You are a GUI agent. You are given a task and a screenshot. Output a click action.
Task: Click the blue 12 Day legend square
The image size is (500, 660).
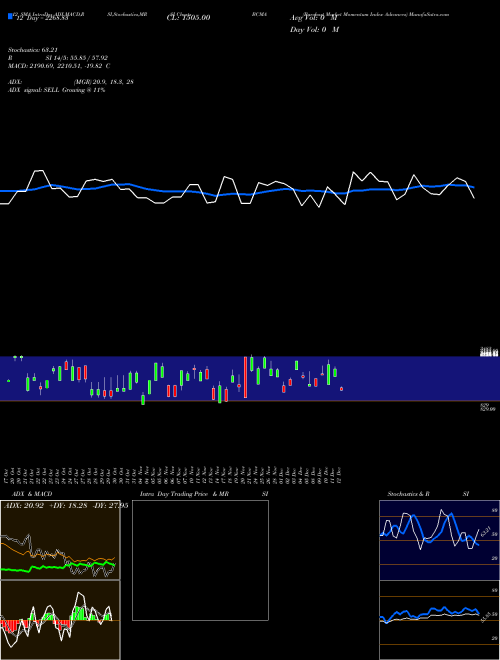click(x=11, y=17)
